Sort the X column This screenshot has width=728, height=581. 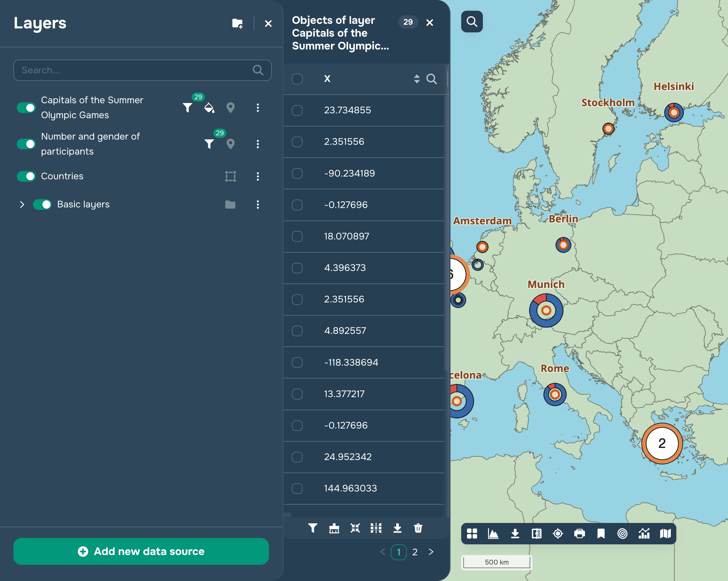point(417,79)
